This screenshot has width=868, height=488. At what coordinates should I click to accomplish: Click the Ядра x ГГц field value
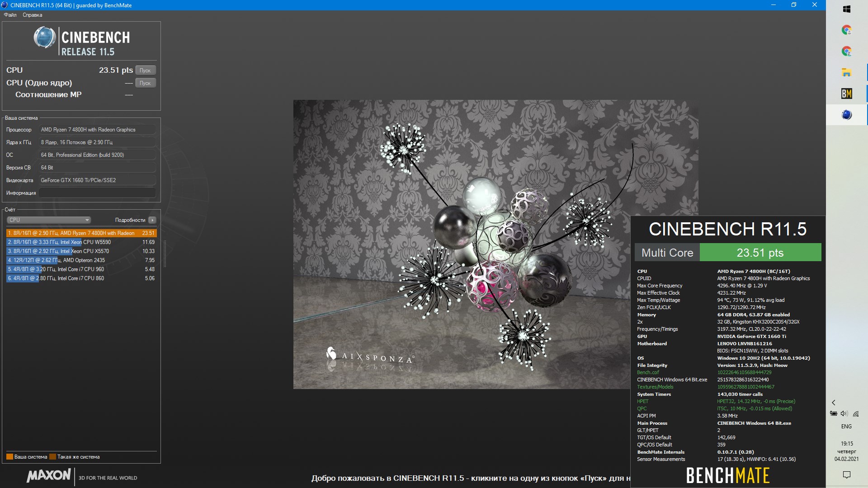(x=97, y=142)
